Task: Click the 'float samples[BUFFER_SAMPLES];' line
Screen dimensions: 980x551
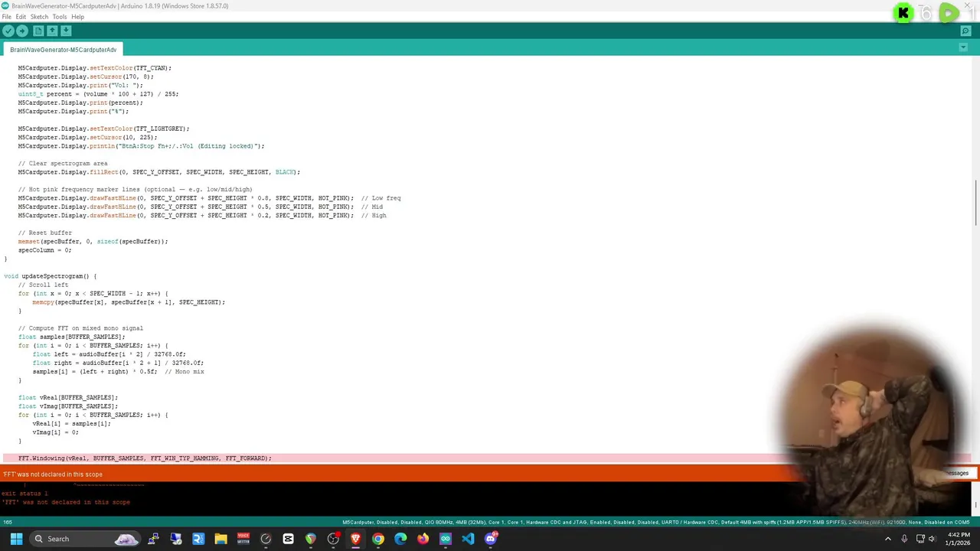Action: pyautogui.click(x=71, y=337)
